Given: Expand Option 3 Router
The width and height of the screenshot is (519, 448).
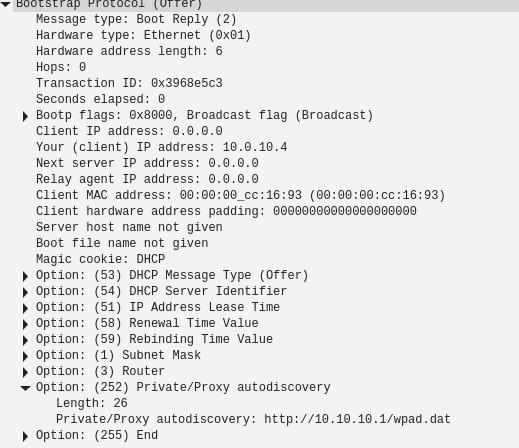Looking at the screenshot, I should click(25, 372).
